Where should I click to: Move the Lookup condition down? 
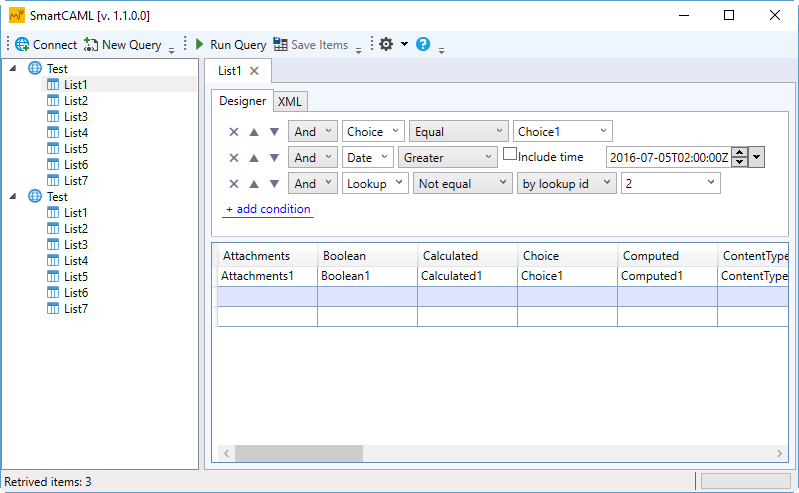click(x=274, y=184)
